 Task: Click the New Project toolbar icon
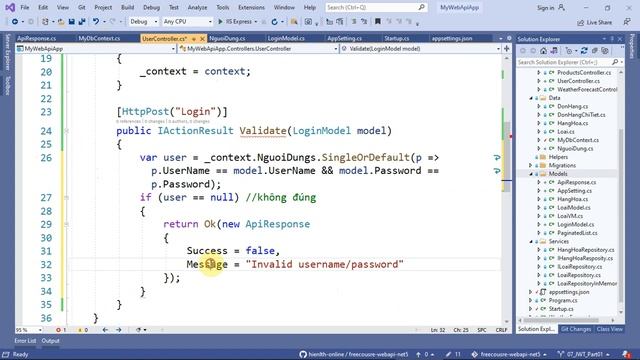45,22
